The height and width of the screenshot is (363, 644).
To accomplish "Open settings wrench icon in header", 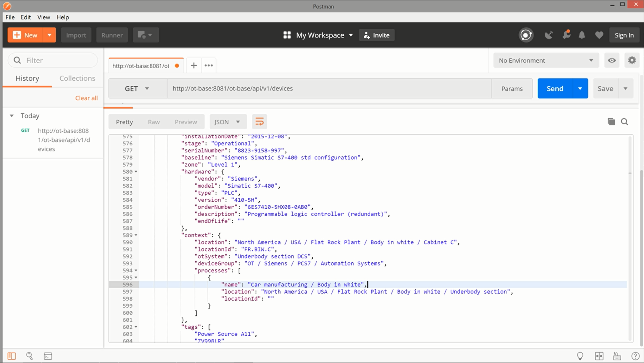I will click(x=566, y=35).
